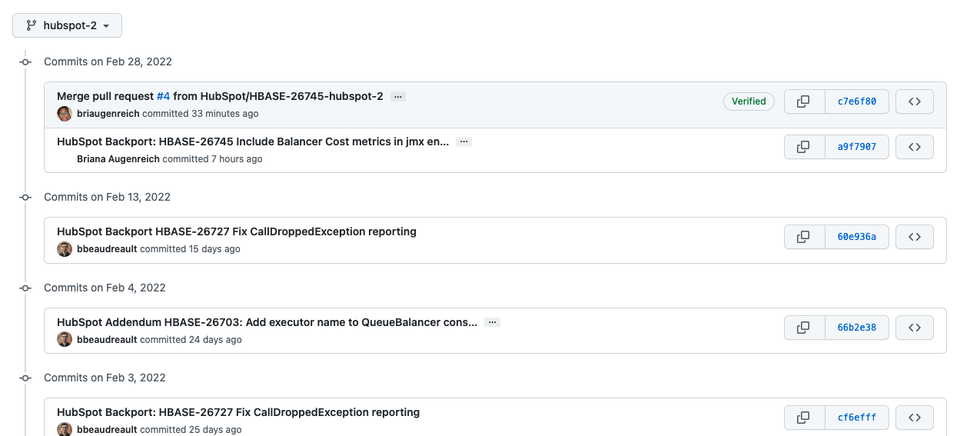Copy full SHA for commit 60e936a
The height and width of the screenshot is (436, 980).
pyautogui.click(x=804, y=237)
